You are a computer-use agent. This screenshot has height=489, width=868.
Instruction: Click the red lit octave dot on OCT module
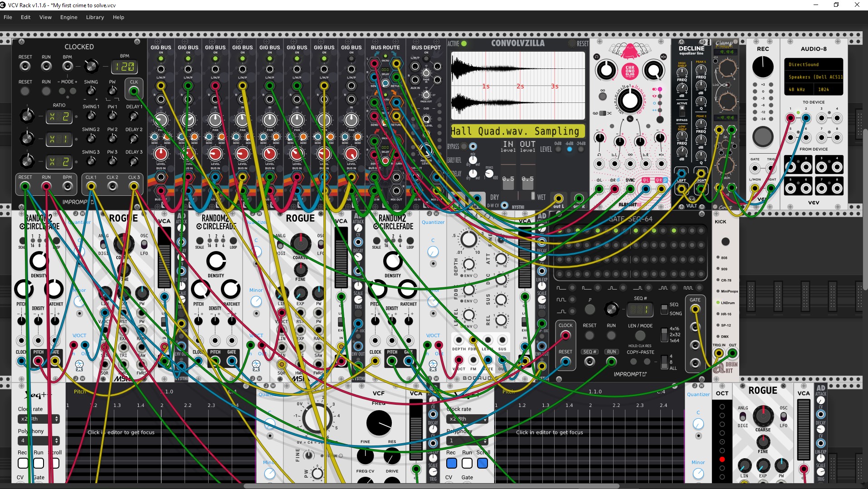(722, 459)
